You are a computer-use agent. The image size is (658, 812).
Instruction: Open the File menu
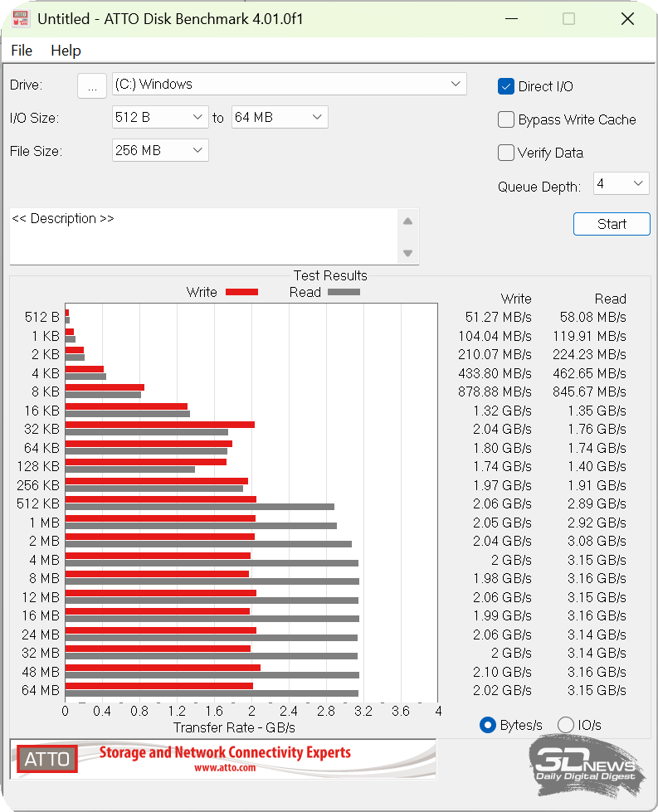(x=22, y=51)
